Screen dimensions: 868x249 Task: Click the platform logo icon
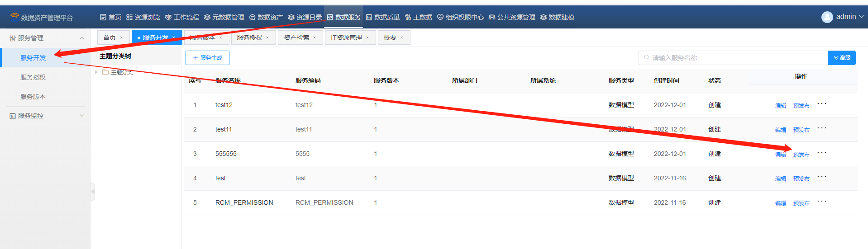[14, 17]
